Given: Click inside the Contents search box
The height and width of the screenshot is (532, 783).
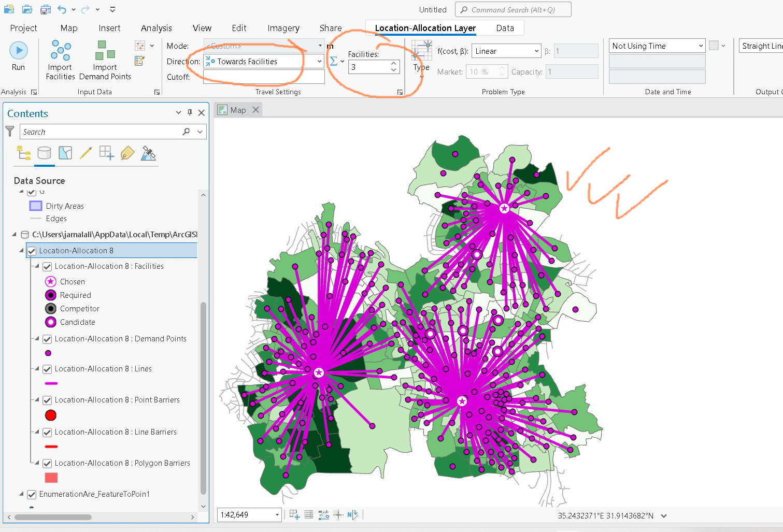Looking at the screenshot, I should pyautogui.click(x=98, y=131).
